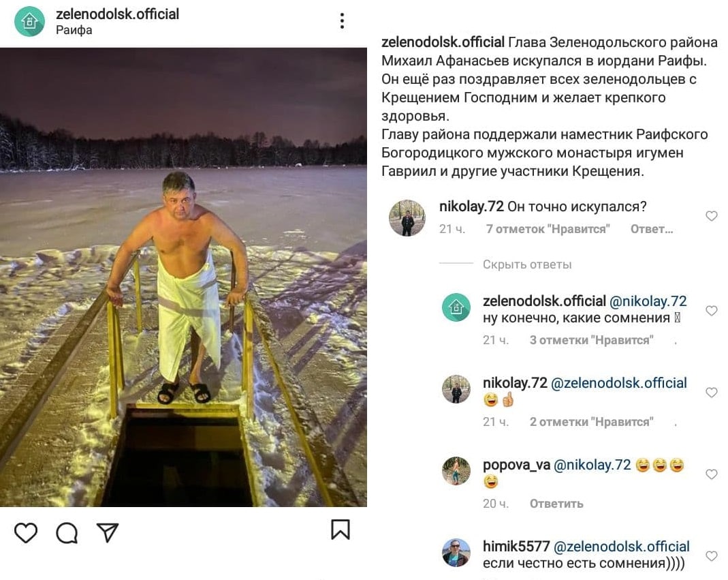Image resolution: width=728 pixels, height=580 pixels.
Task: Open zelenodolsk.official profile avatar in header
Action: (30, 21)
